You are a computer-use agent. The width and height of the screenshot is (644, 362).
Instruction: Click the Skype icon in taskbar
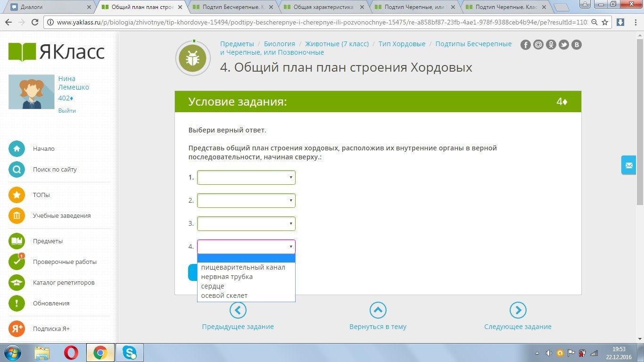point(129,352)
